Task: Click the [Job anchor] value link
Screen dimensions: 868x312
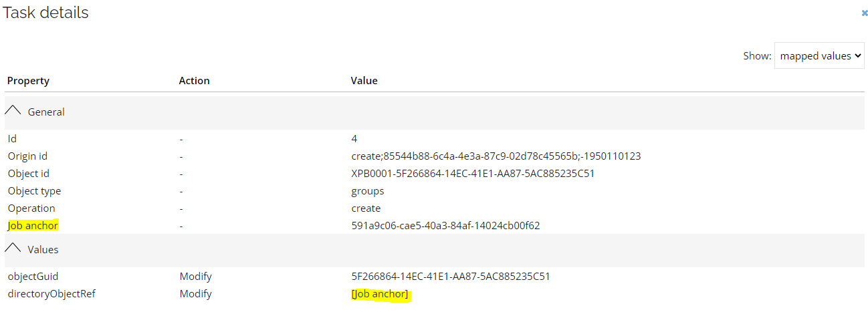Action: 379,294
